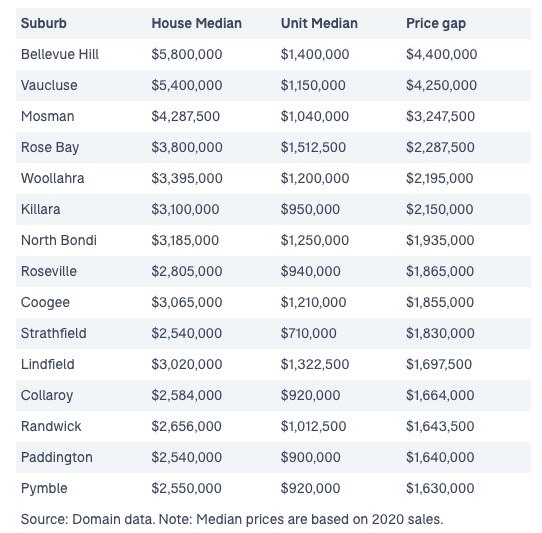Select the Bellevue Hill suburb cell
542x533 pixels.
tap(60, 54)
